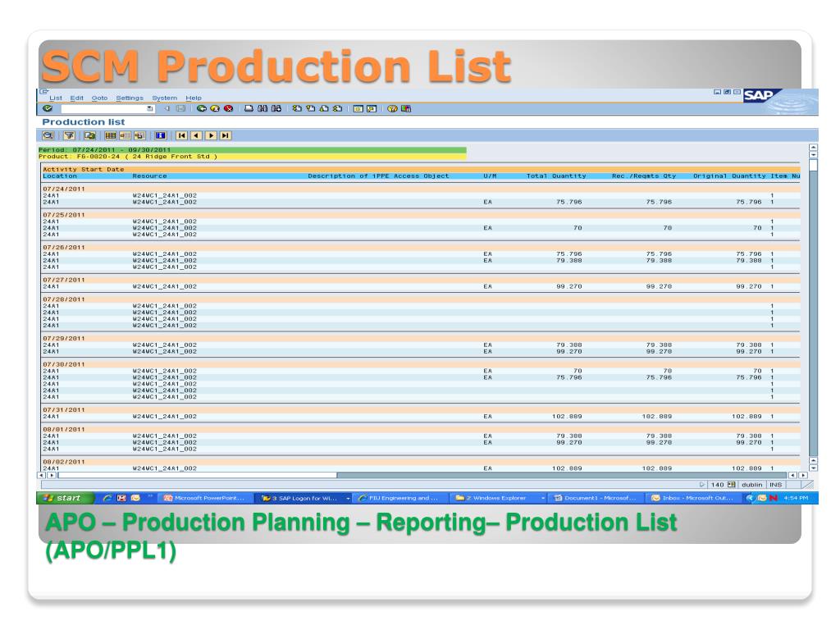Screen dimensions: 840x630
Task: Switch to Microsoft PowerPoint taskbar button
Action: click(205, 498)
